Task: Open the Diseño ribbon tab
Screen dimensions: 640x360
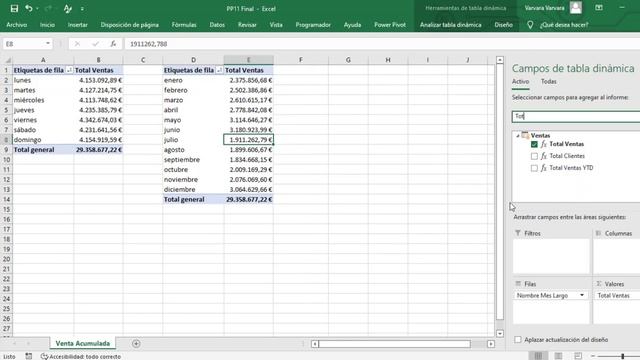Action: tap(503, 25)
